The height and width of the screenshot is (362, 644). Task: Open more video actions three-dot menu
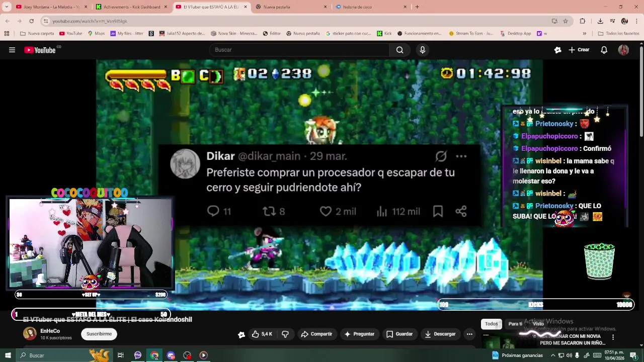click(469, 334)
